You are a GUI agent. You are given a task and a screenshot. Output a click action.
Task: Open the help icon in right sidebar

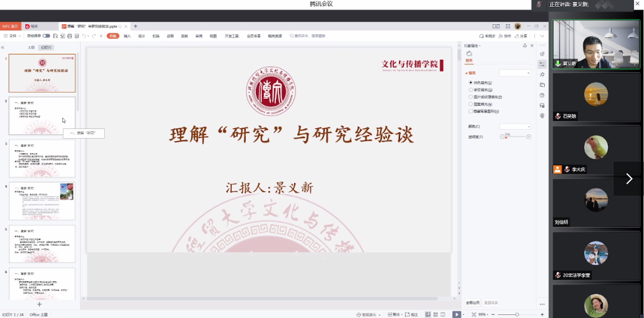[542, 95]
